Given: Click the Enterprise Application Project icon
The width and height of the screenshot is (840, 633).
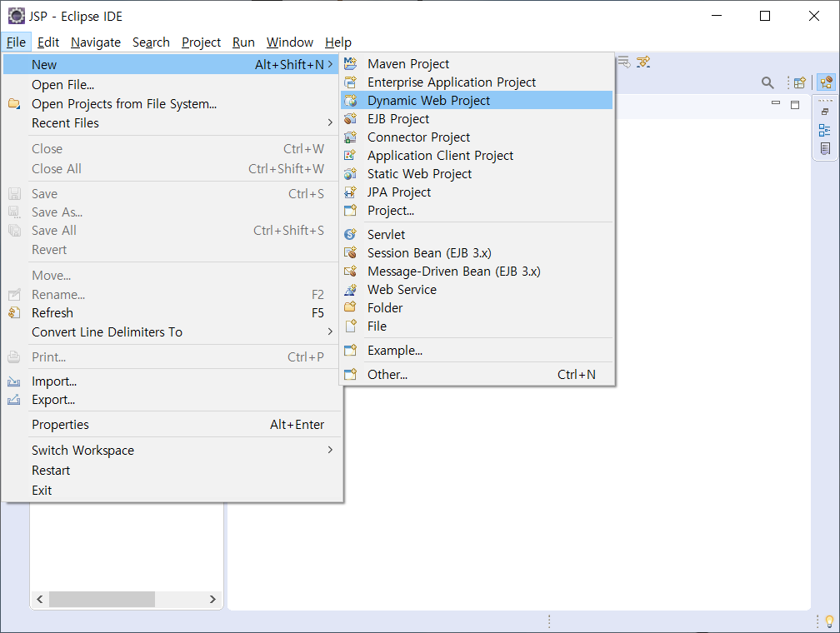Looking at the screenshot, I should (350, 82).
